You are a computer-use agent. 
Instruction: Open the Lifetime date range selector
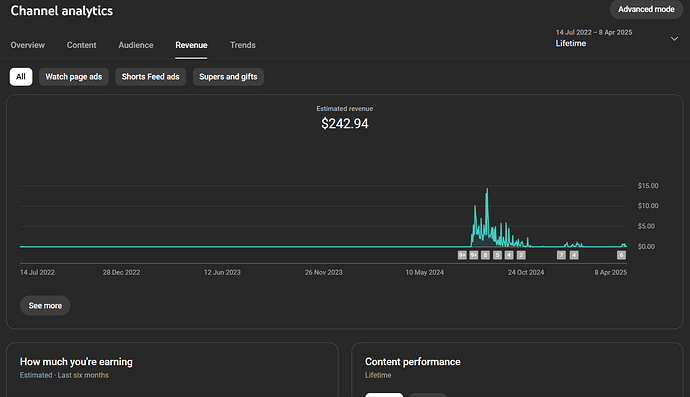point(616,38)
